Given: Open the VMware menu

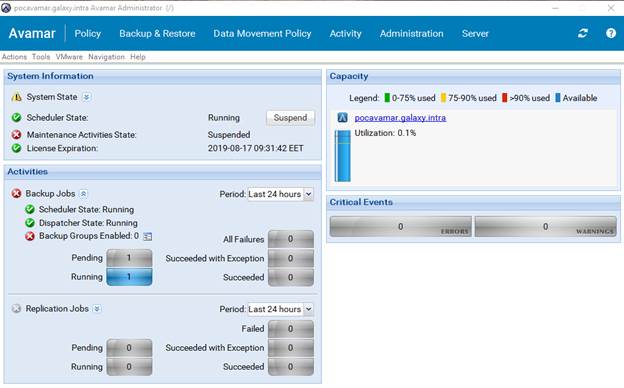Looking at the screenshot, I should click(x=69, y=57).
